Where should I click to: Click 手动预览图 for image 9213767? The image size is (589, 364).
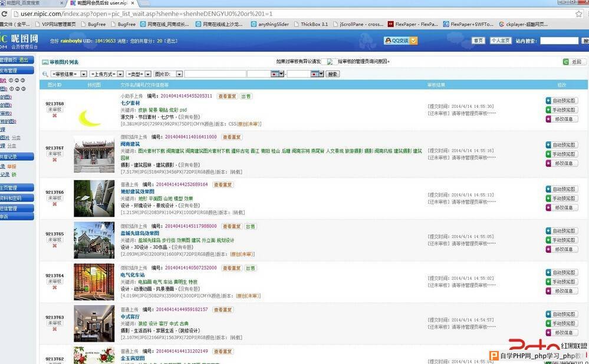561,154
